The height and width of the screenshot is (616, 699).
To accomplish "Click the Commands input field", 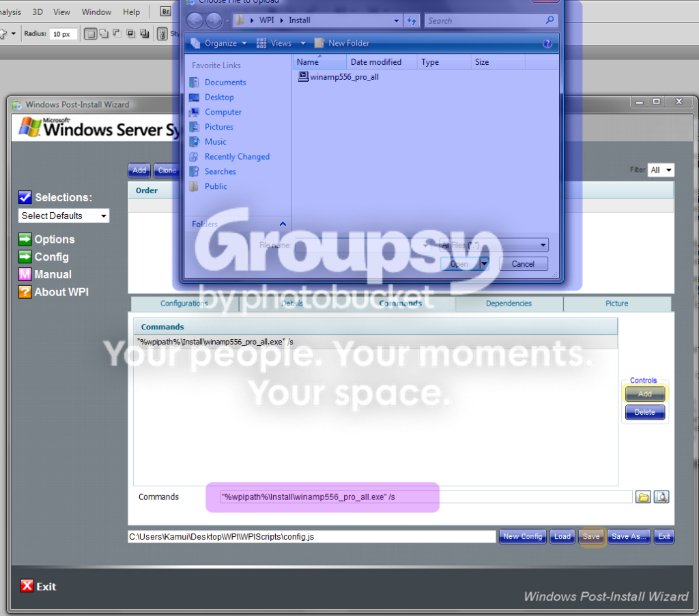I will point(426,497).
